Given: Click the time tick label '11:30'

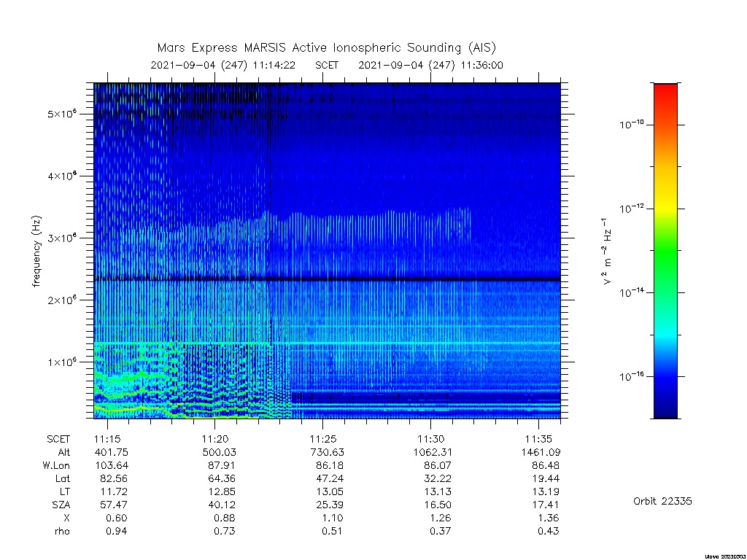Looking at the screenshot, I should 430,439.
